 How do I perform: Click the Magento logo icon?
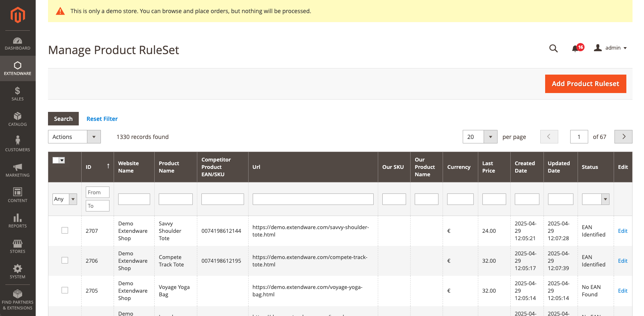click(x=18, y=15)
